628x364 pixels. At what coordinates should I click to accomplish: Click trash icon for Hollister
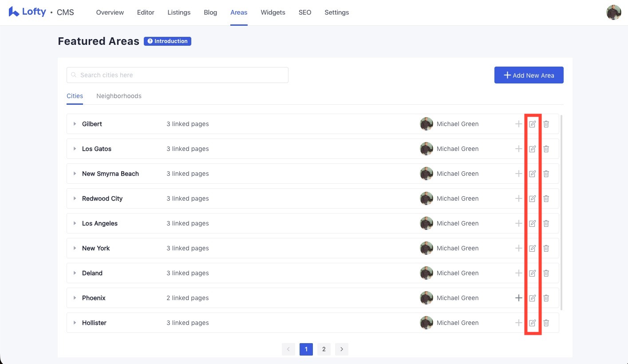coord(546,323)
